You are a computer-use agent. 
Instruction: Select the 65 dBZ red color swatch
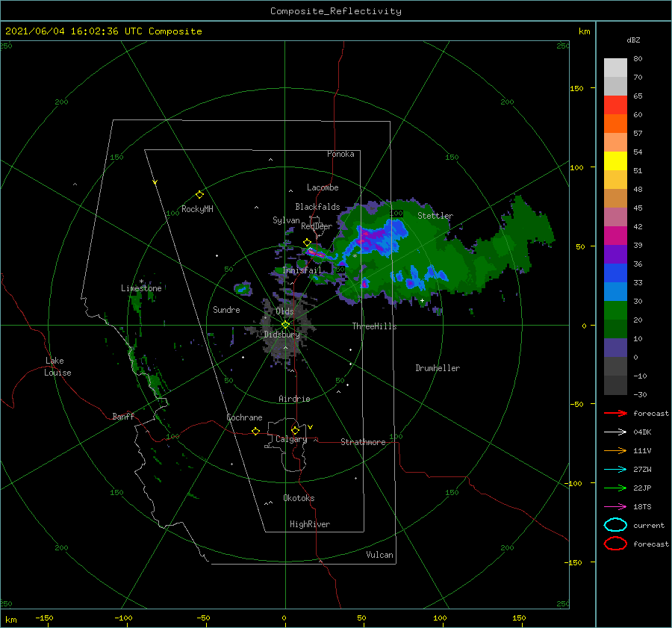615,105
